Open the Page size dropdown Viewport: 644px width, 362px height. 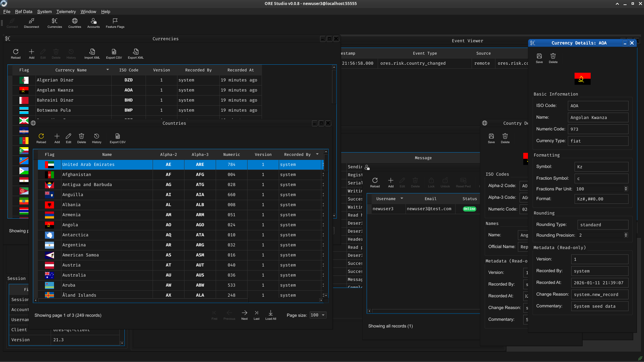tap(317, 315)
